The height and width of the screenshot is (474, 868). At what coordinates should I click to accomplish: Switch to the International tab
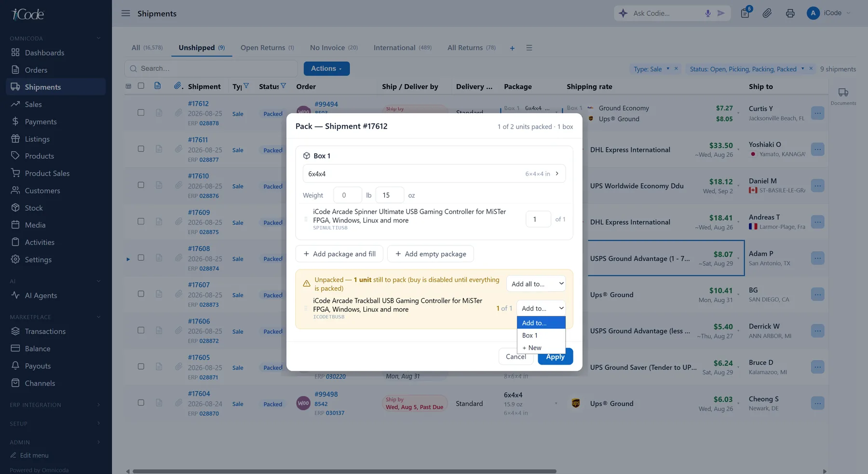(x=402, y=48)
